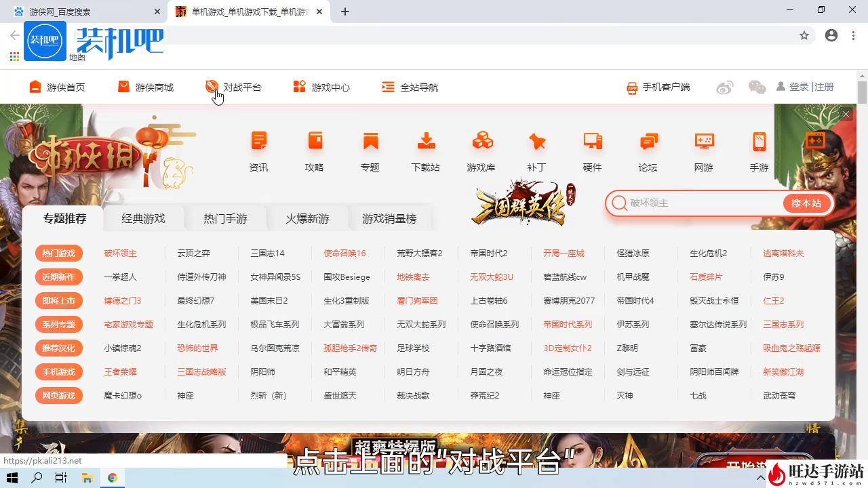Go to 游侠首页 in the top nav

click(x=57, y=87)
